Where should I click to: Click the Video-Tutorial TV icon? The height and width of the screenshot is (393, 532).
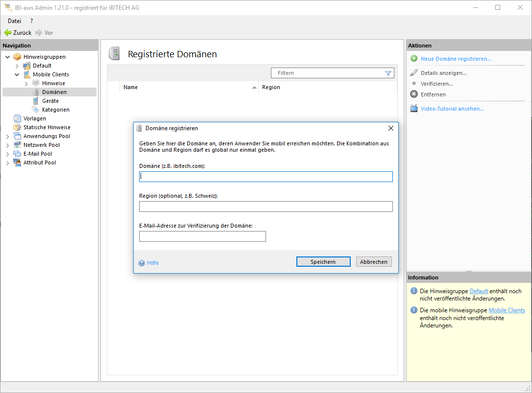pyautogui.click(x=414, y=109)
